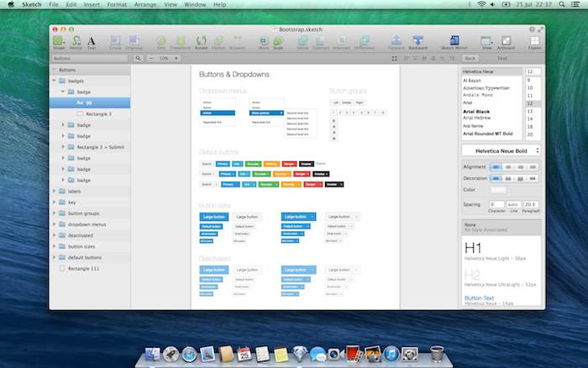
Task: Open the Arrange menu in menu bar
Action: (x=144, y=4)
